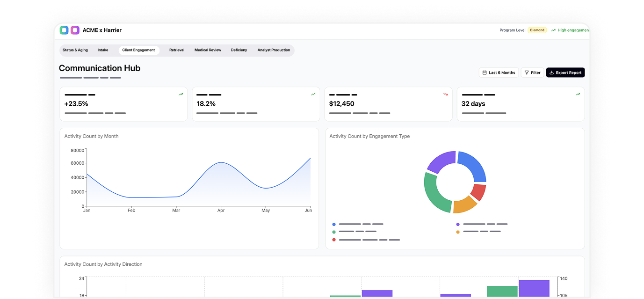This screenshot has height=299, width=644.
Task: Toggle the purple legend dot under donut chart
Action: [458, 224]
